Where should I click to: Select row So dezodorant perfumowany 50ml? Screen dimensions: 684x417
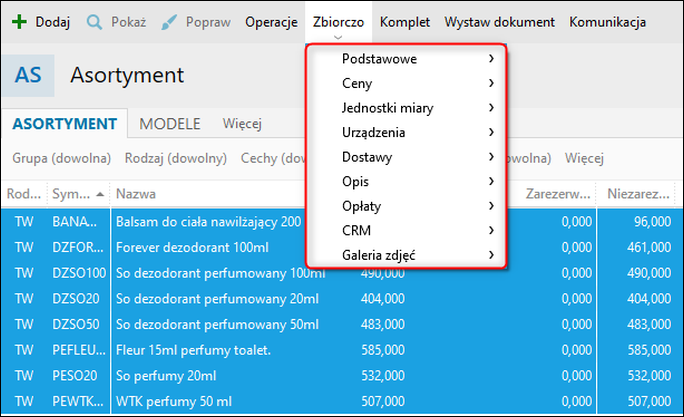(342, 325)
